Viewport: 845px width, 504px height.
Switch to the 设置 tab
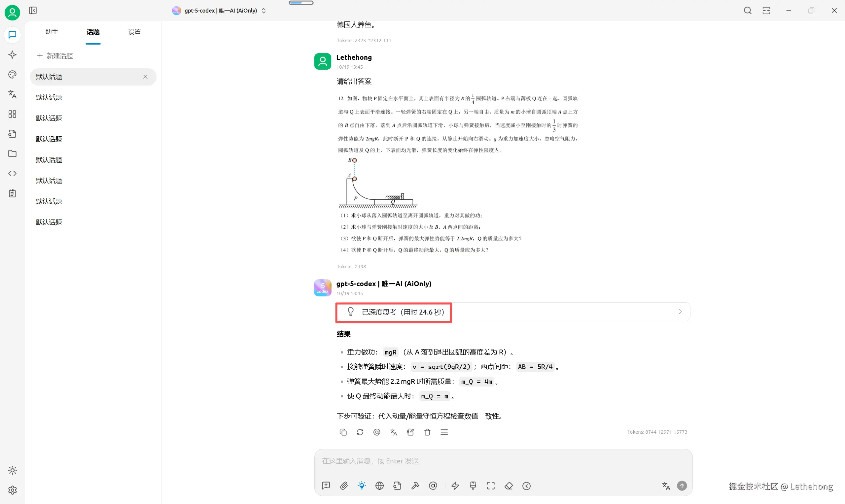(134, 32)
